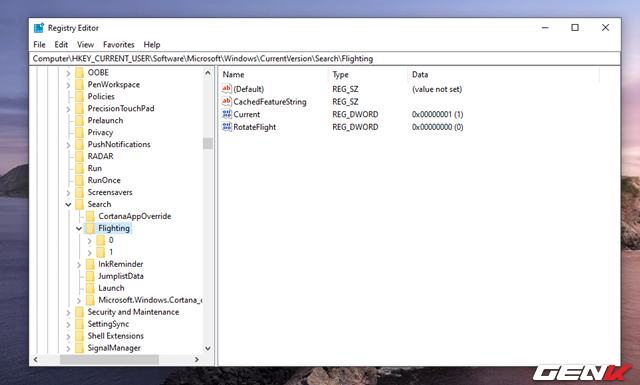The image size is (640, 385).
Task: Select the OOBE folder icon
Action: click(x=80, y=73)
